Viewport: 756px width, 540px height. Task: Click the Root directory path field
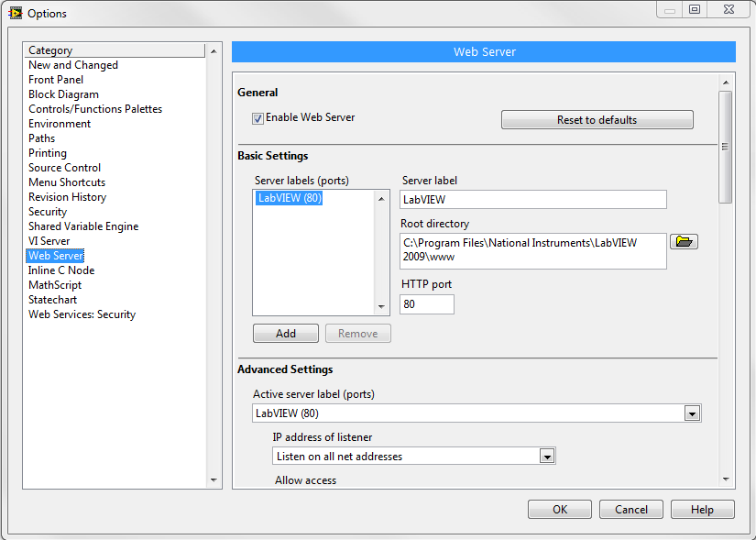point(532,250)
